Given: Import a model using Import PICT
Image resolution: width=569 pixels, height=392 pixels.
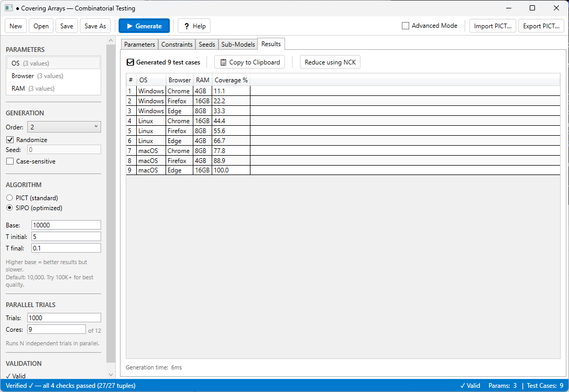Looking at the screenshot, I should 493,25.
